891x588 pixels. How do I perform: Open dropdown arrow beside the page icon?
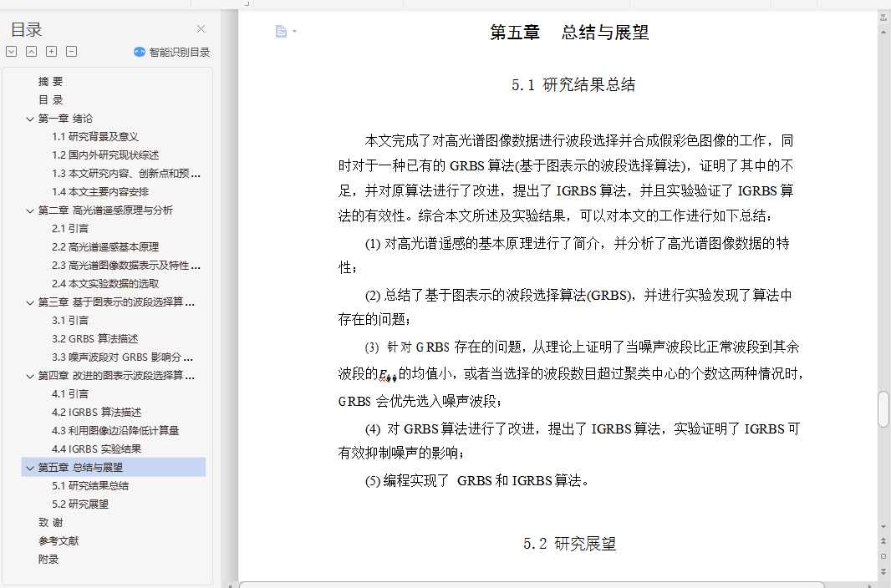click(x=294, y=31)
